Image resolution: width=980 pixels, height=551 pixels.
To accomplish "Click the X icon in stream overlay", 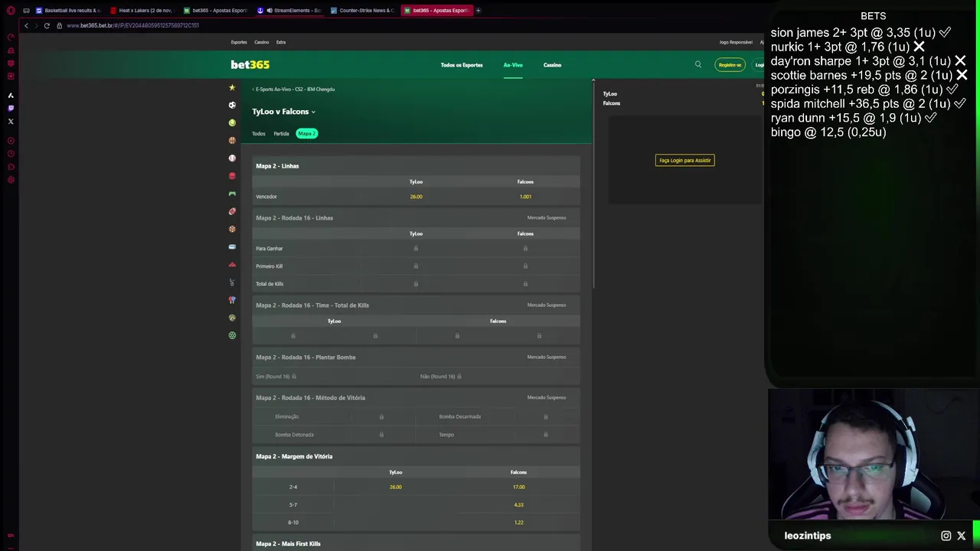I will pos(962,536).
